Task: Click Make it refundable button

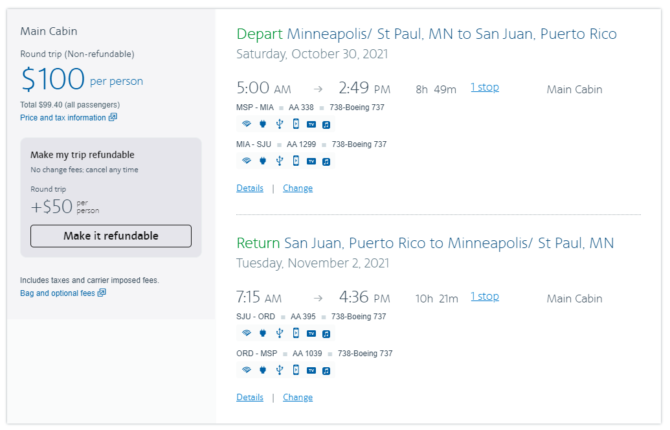Action: (111, 236)
